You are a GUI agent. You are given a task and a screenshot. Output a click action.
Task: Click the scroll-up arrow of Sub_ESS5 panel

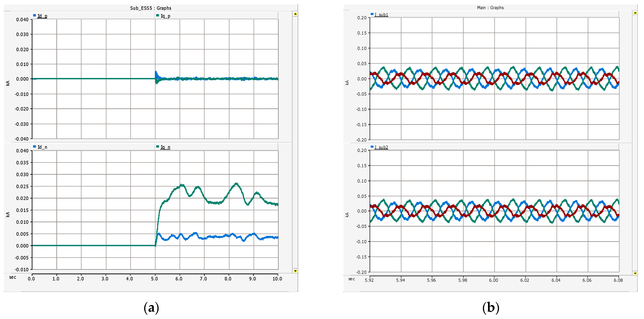[x=295, y=14]
